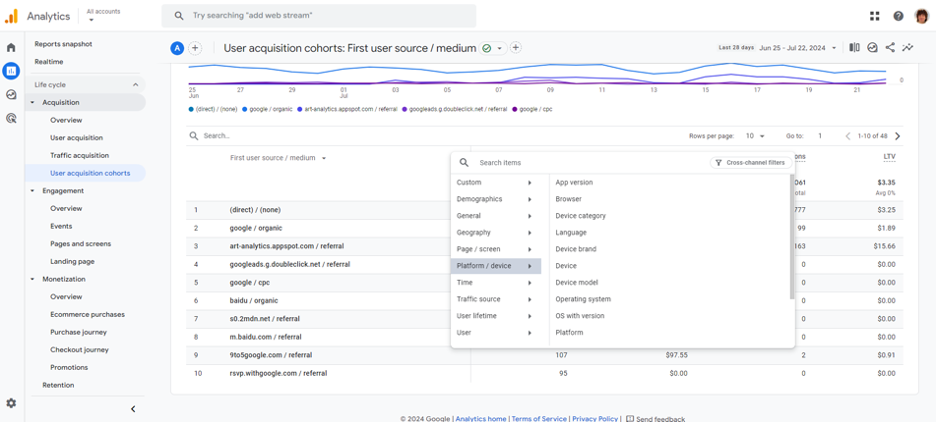Add comparison plus icon next to A
The width and height of the screenshot is (936, 422).
click(195, 48)
